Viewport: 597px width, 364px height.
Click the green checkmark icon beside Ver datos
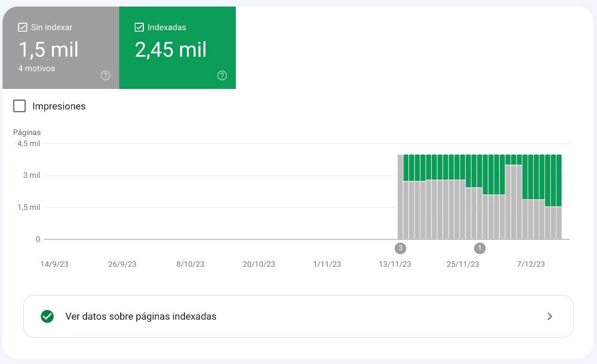(47, 316)
